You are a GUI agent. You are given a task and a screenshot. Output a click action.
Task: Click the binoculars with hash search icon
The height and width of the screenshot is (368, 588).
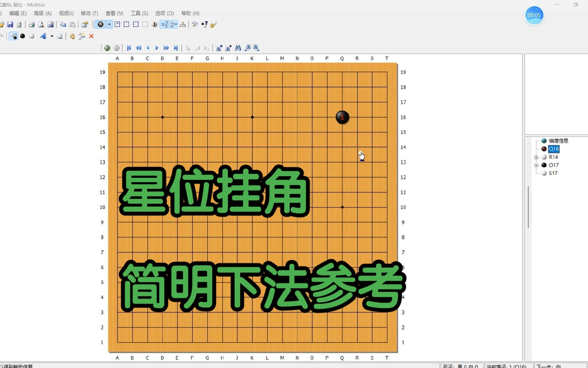click(219, 48)
